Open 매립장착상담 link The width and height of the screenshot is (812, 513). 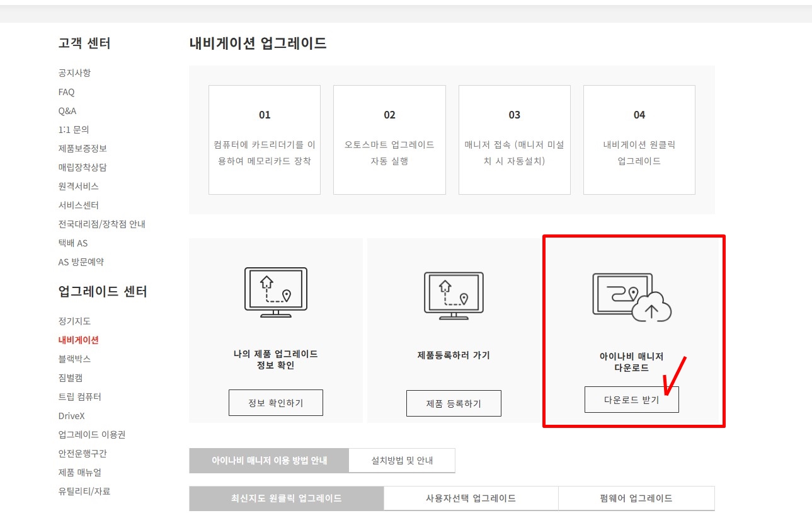83,168
